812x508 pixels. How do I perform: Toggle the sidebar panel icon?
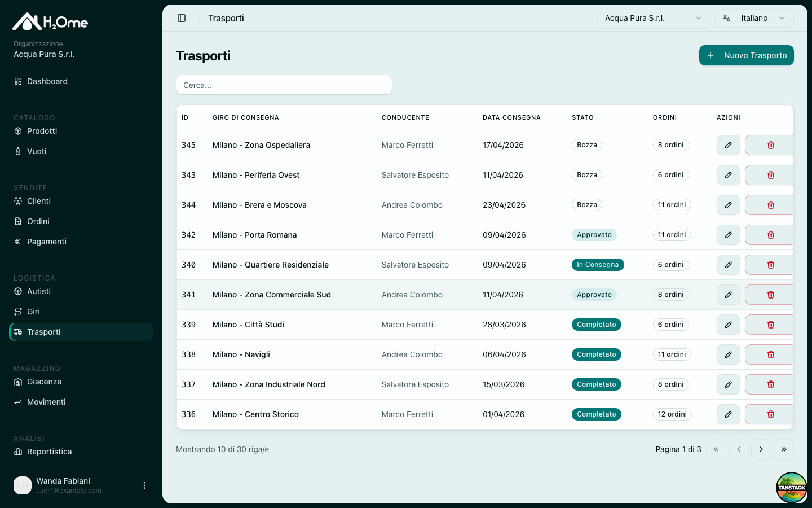tap(182, 18)
